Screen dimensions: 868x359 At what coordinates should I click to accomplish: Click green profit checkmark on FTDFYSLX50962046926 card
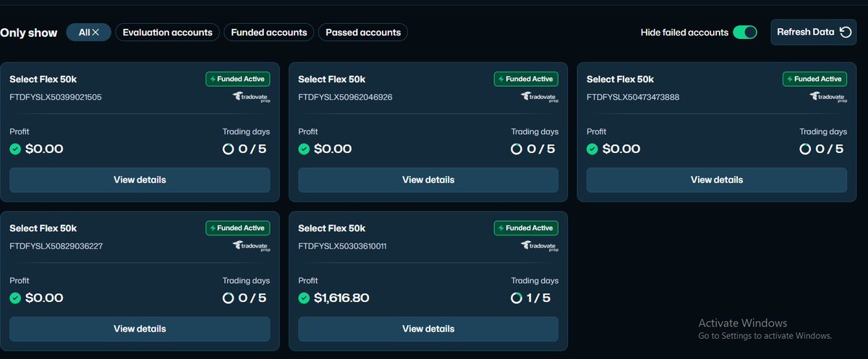[x=304, y=149]
